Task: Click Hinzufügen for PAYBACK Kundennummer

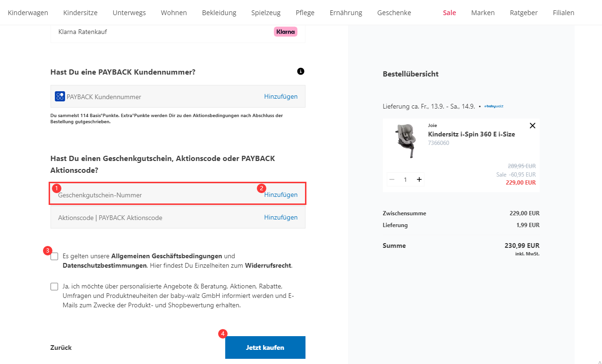Action: [281, 96]
